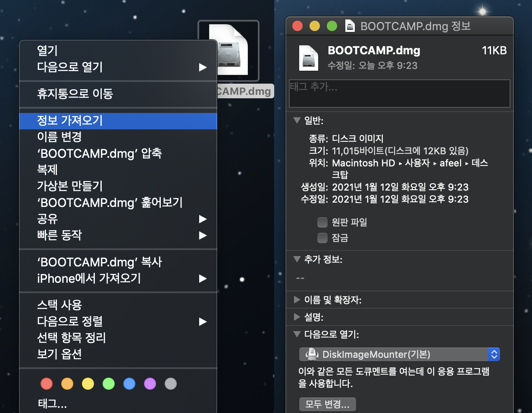Viewport: 532px width, 413px height.
Task: Close the BOOTCAMP.dmg info window
Action: click(x=297, y=26)
